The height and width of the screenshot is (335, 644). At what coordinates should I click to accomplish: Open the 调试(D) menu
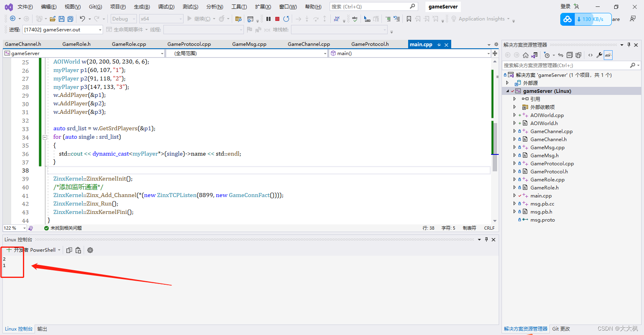(166, 7)
